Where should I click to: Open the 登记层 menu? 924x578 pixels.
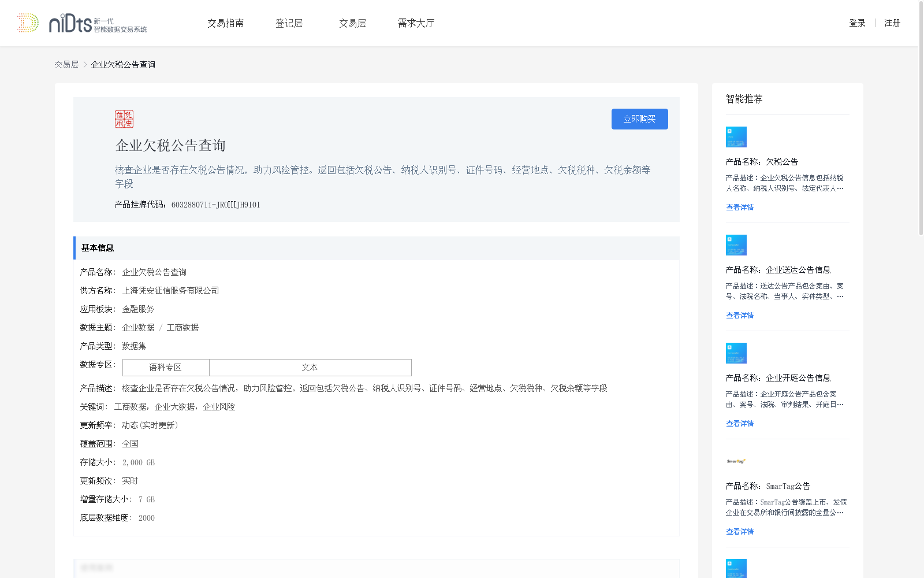point(289,23)
